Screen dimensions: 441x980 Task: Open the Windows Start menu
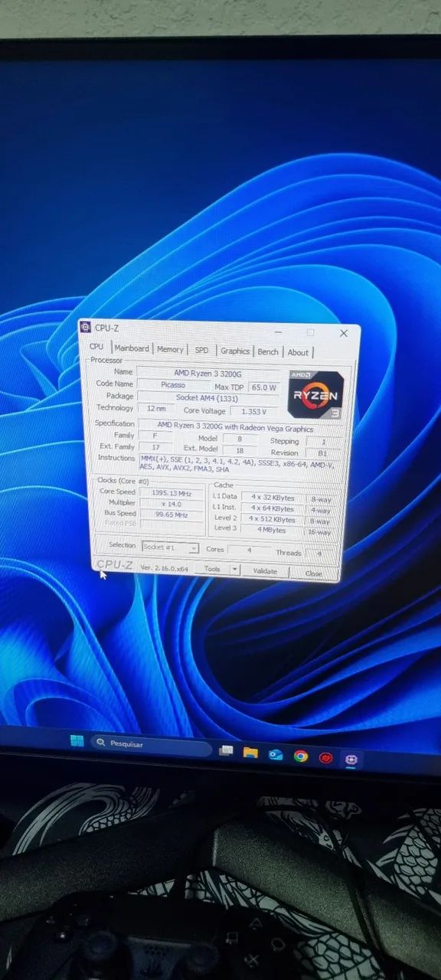(x=77, y=741)
